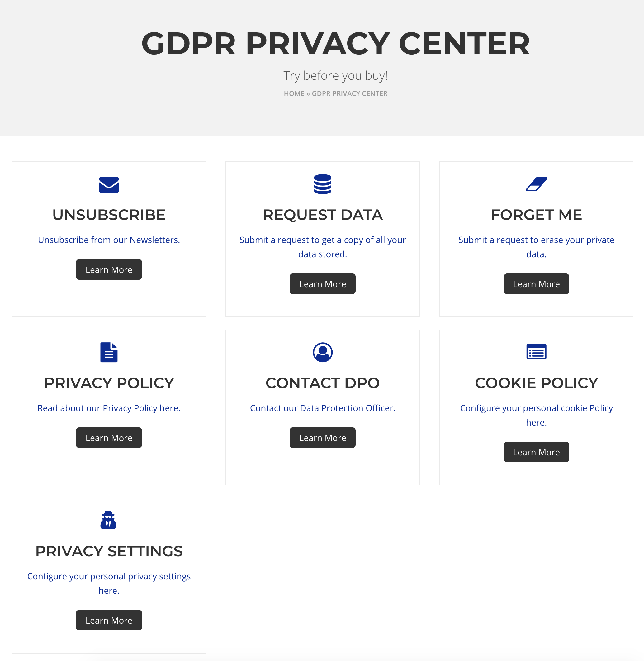The image size is (644, 661).
Task: Click Learn More under Unsubscribe
Action: 109,269
